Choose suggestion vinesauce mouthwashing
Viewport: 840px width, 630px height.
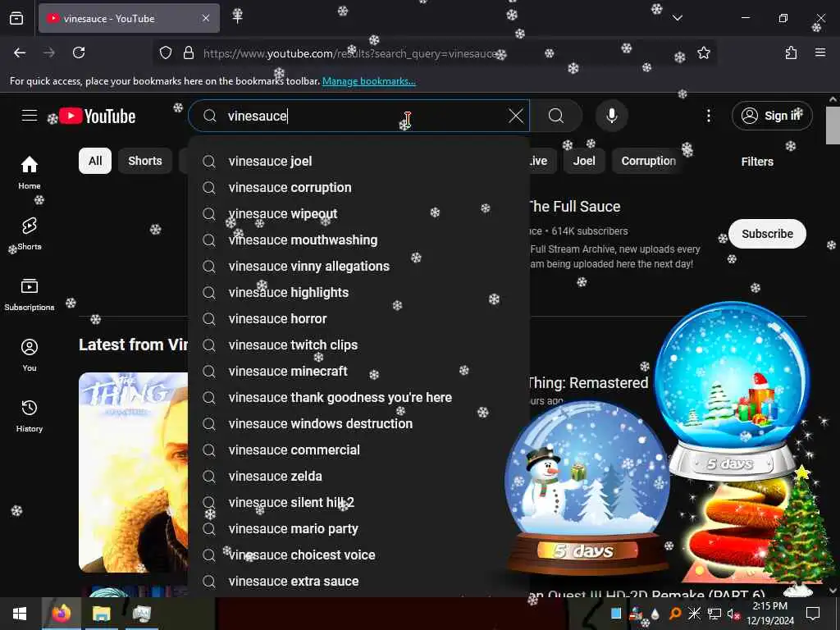point(359,240)
